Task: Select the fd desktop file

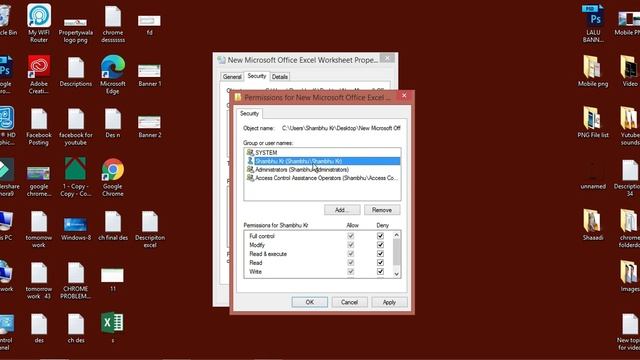Action: point(149,25)
